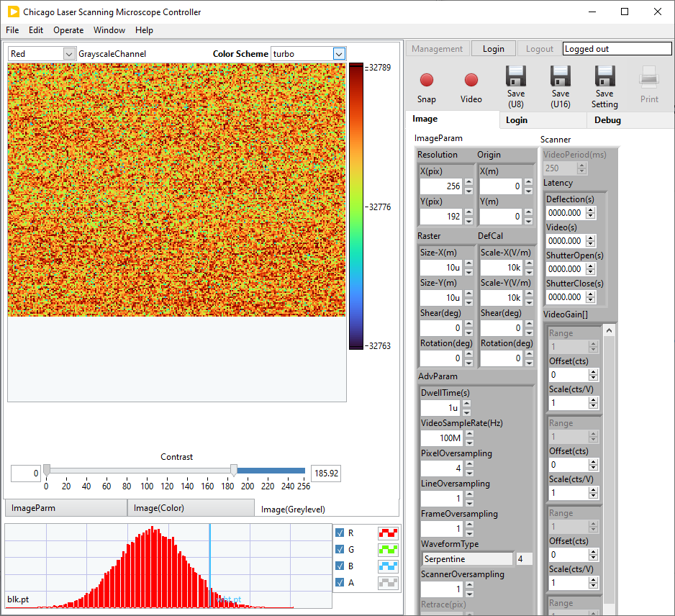Click the LabVIEW app icon in title bar

[13, 12]
